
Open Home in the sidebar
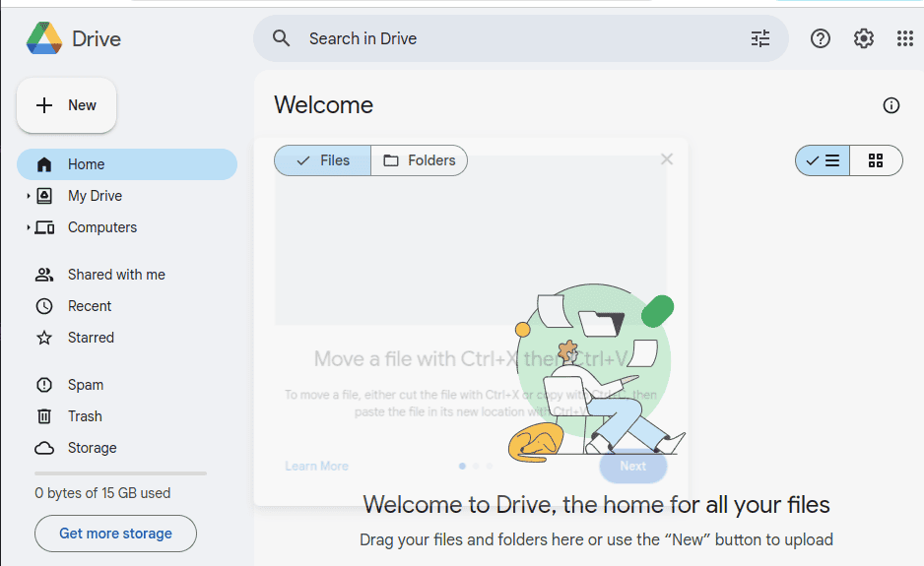coord(127,164)
